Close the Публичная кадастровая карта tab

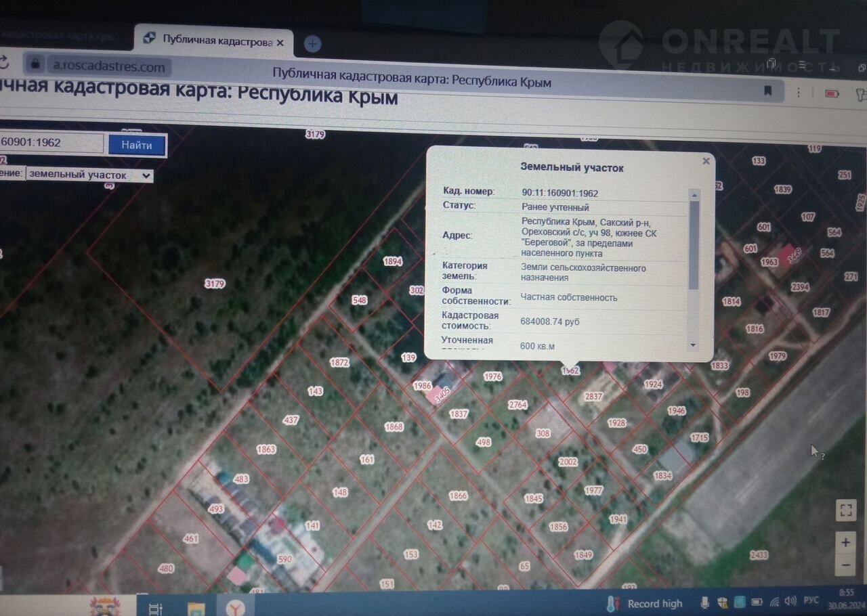coord(280,42)
